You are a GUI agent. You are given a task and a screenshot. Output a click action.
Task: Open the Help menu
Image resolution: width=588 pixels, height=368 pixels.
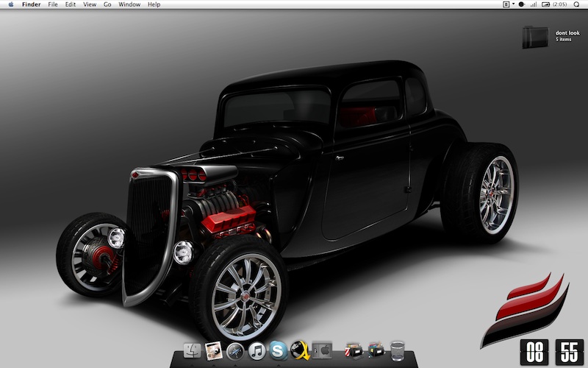(154, 4)
